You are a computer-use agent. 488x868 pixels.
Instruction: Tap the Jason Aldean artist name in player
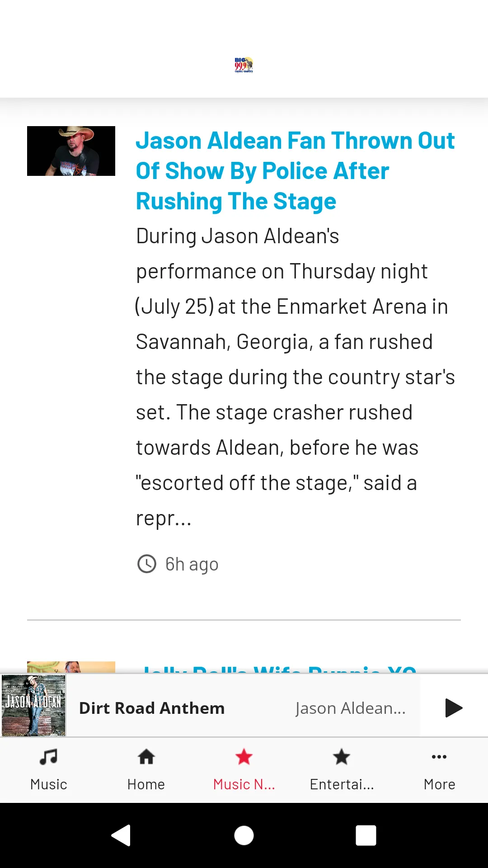(351, 708)
